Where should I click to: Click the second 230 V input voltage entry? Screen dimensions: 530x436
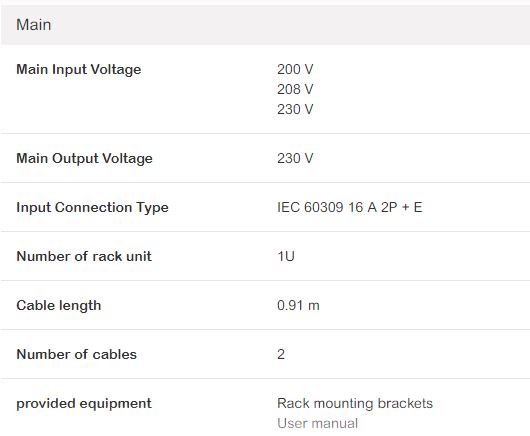(295, 109)
